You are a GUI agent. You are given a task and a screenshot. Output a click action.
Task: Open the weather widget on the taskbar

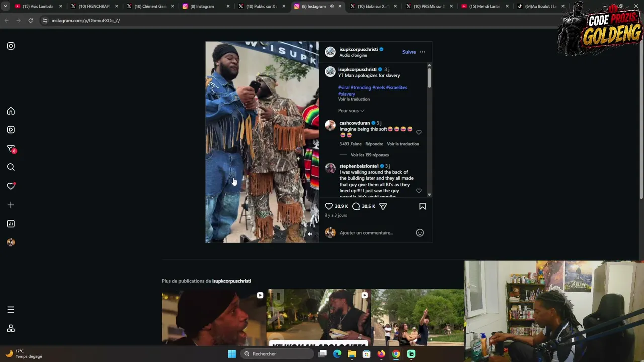[24, 354]
